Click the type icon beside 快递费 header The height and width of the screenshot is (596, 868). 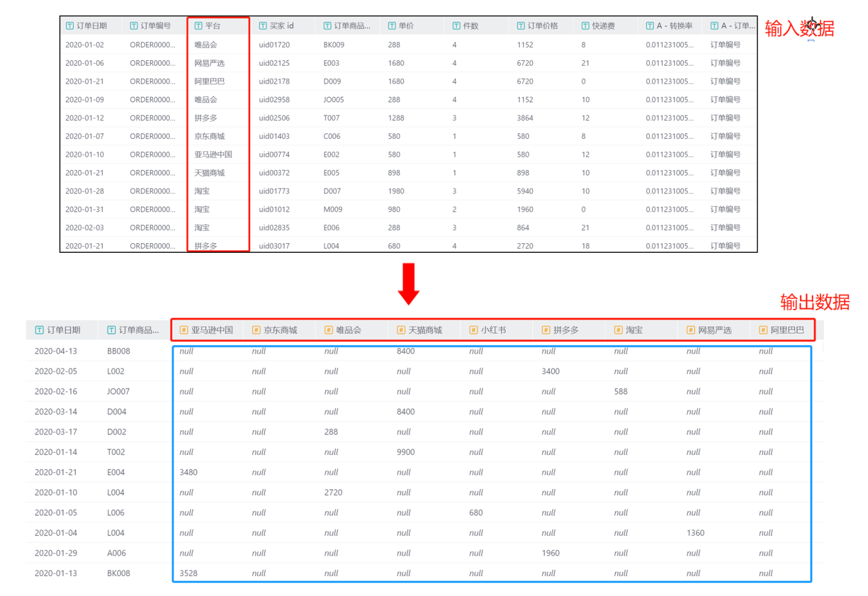click(585, 26)
